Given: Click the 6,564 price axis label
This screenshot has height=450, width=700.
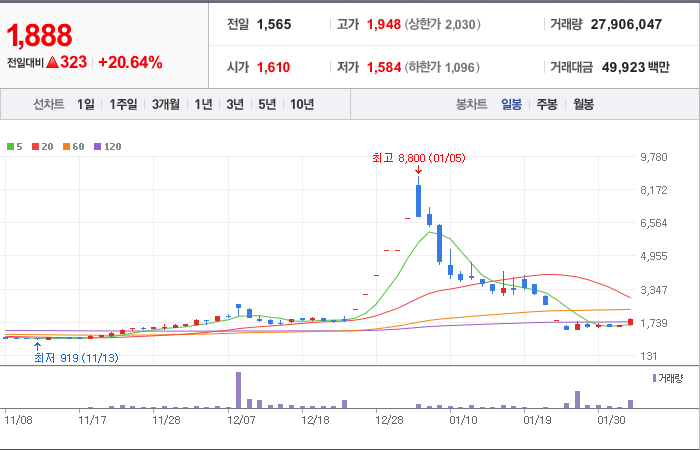Looking at the screenshot, I should pos(654,223).
